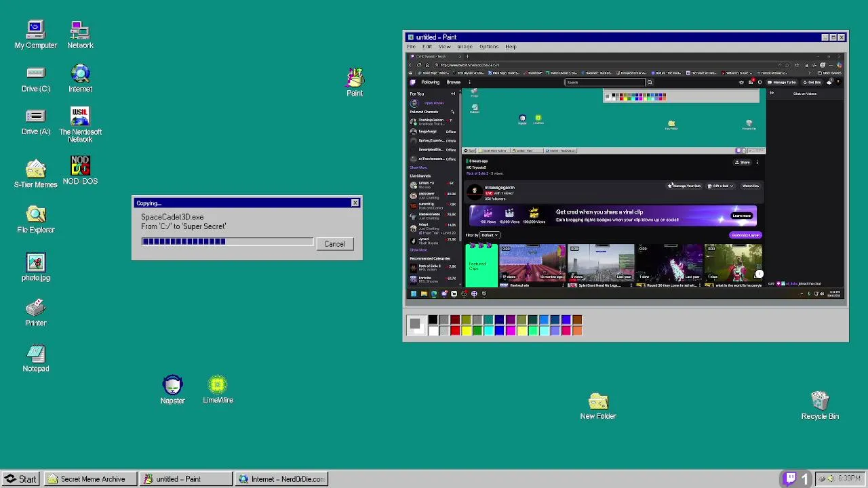Select the photo.jpg file icon
The width and height of the screenshot is (868, 488).
pos(35,266)
